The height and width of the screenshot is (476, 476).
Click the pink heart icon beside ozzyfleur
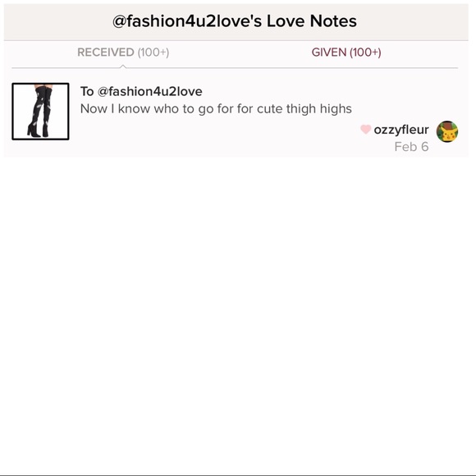[x=365, y=130]
